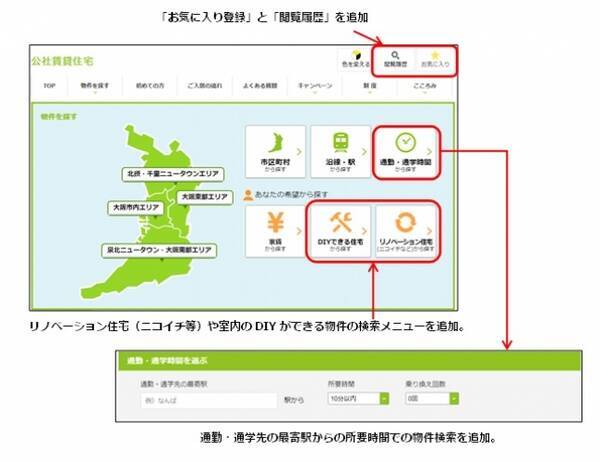Screen dimensions: 600x462
Task: Open お気に入り favorites star icon
Action: [435, 60]
